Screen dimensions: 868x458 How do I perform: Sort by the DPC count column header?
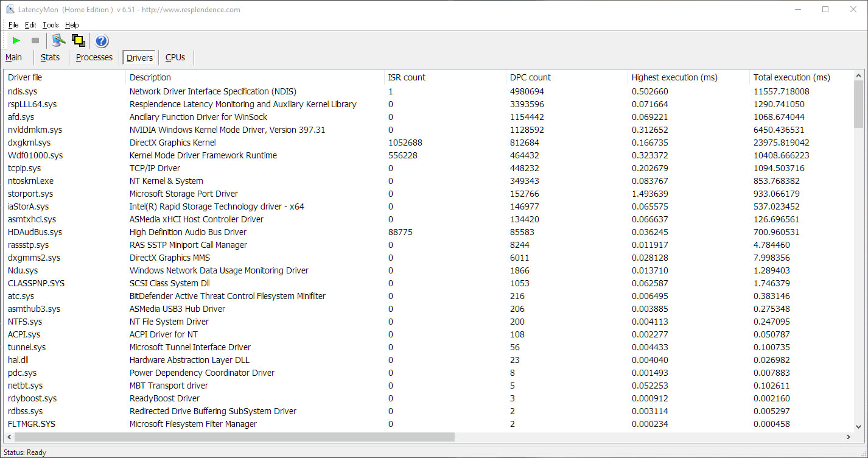coord(567,77)
